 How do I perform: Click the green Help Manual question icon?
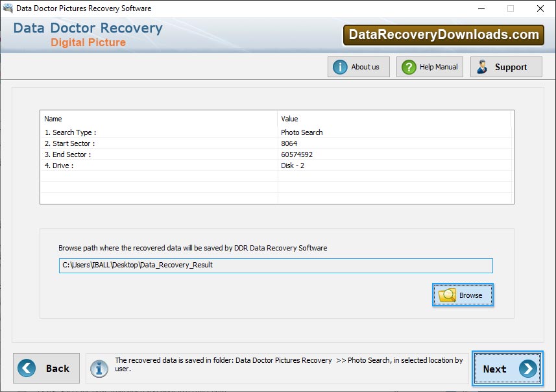(409, 67)
